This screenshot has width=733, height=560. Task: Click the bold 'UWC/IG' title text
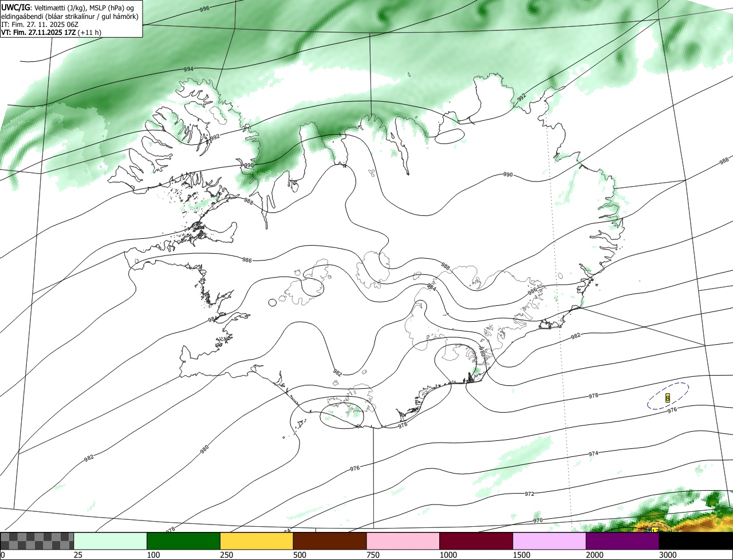pos(15,7)
